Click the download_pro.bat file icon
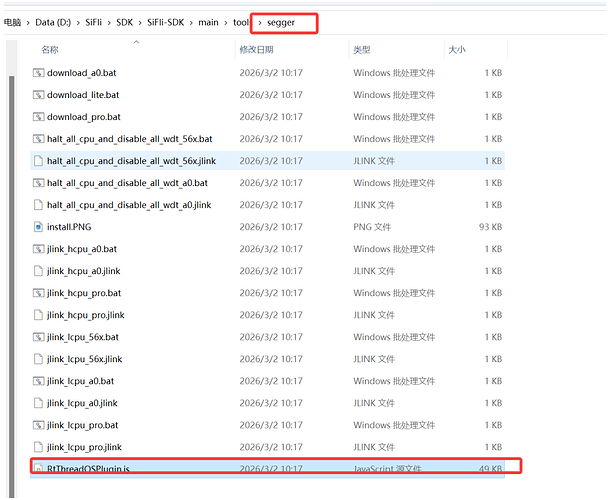The height and width of the screenshot is (500, 614). coord(38,117)
